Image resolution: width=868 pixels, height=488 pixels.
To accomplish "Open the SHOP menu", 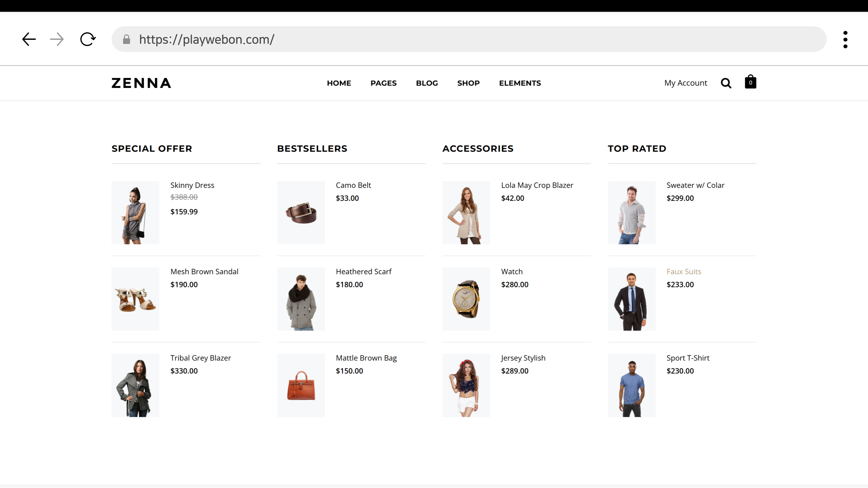I will click(468, 83).
